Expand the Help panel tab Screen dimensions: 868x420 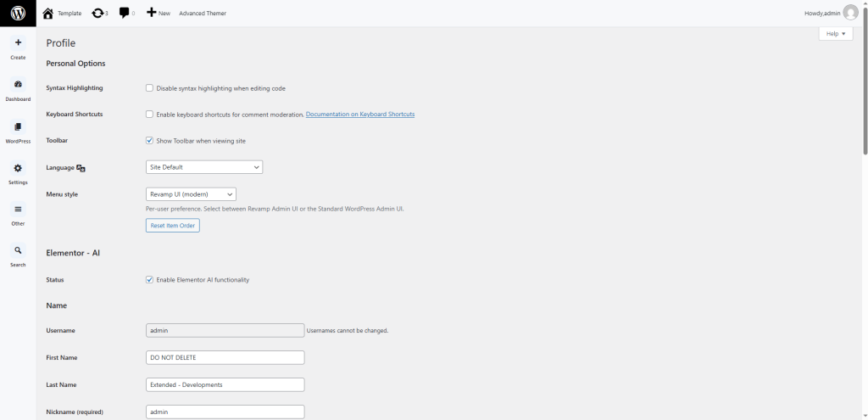[x=836, y=33]
